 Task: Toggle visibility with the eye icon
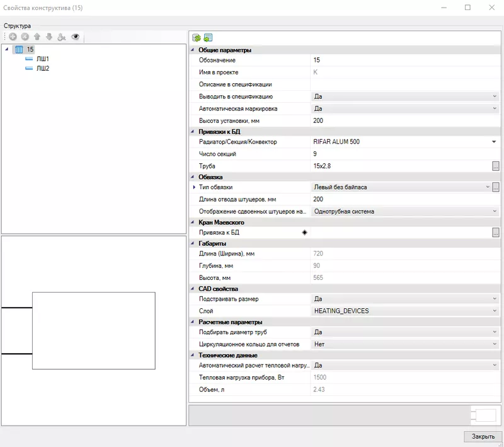[x=76, y=37]
